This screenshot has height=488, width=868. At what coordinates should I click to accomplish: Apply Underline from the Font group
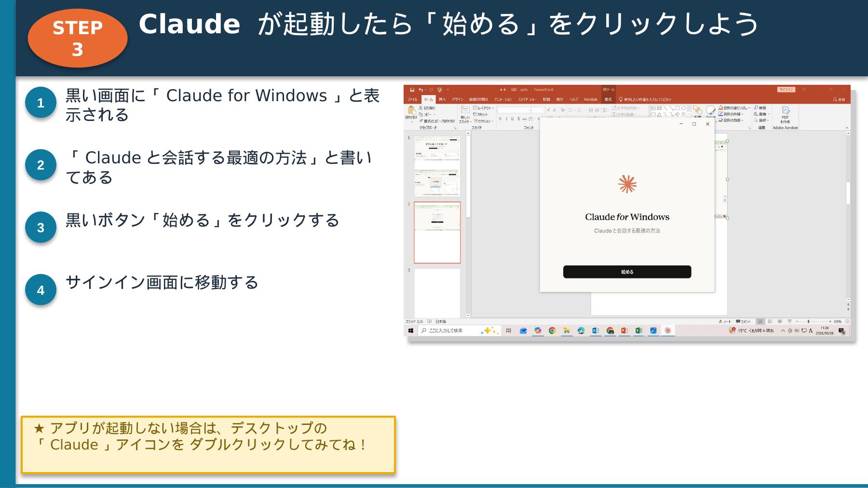(514, 119)
